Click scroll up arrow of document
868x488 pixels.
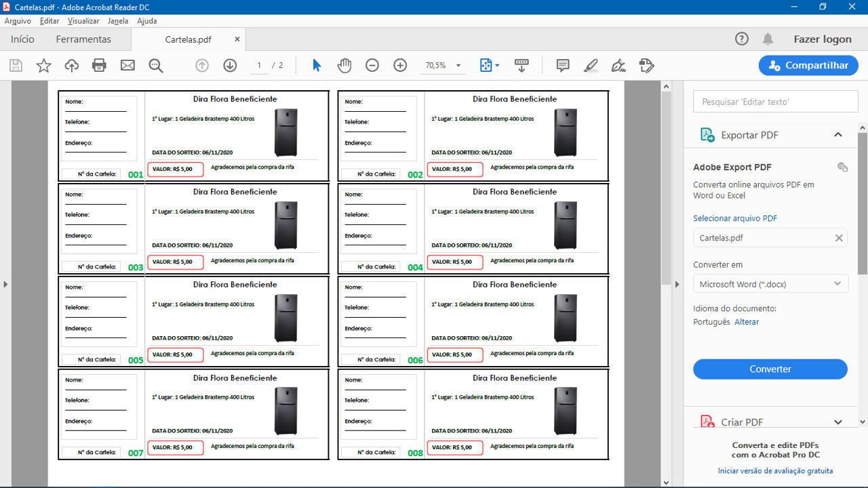(666, 87)
